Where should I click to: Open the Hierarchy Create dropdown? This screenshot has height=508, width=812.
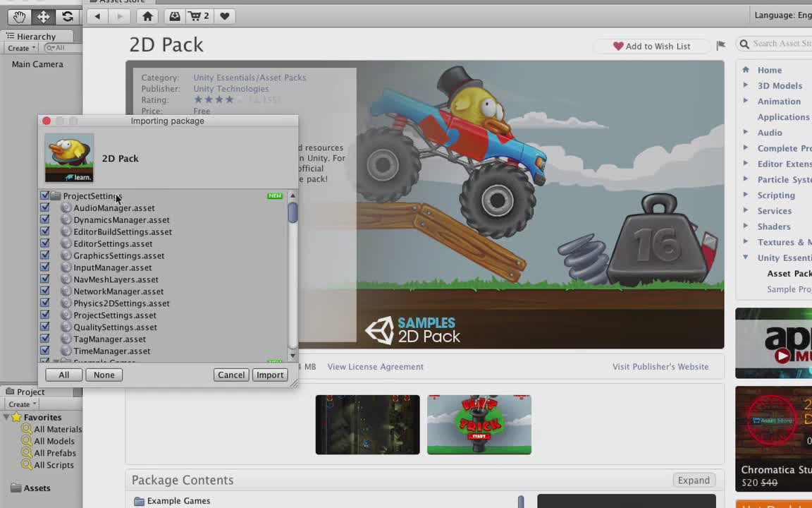coord(21,48)
